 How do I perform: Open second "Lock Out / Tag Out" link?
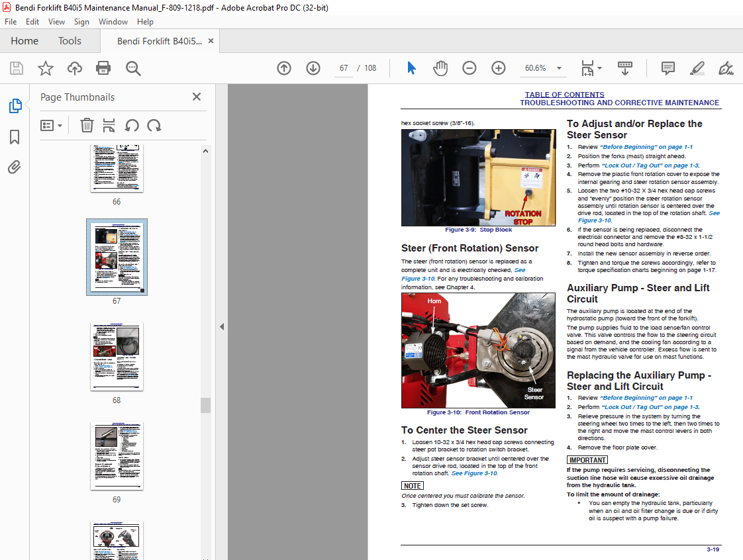pyautogui.click(x=650, y=407)
